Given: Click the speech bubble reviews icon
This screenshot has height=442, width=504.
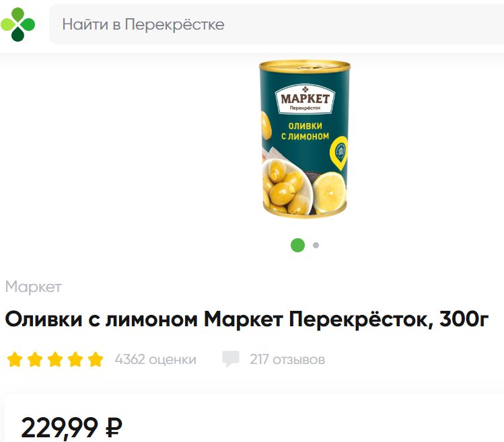Looking at the screenshot, I should click(x=231, y=359).
